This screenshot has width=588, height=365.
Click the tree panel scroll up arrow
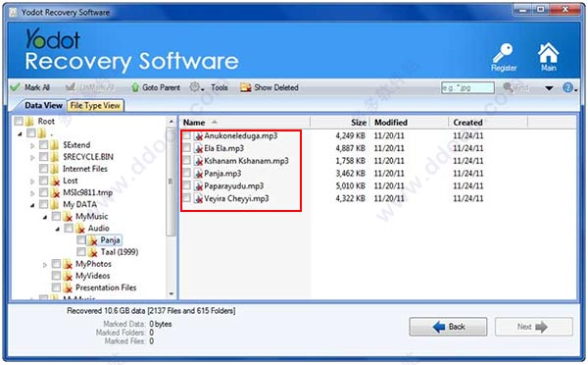[171, 122]
